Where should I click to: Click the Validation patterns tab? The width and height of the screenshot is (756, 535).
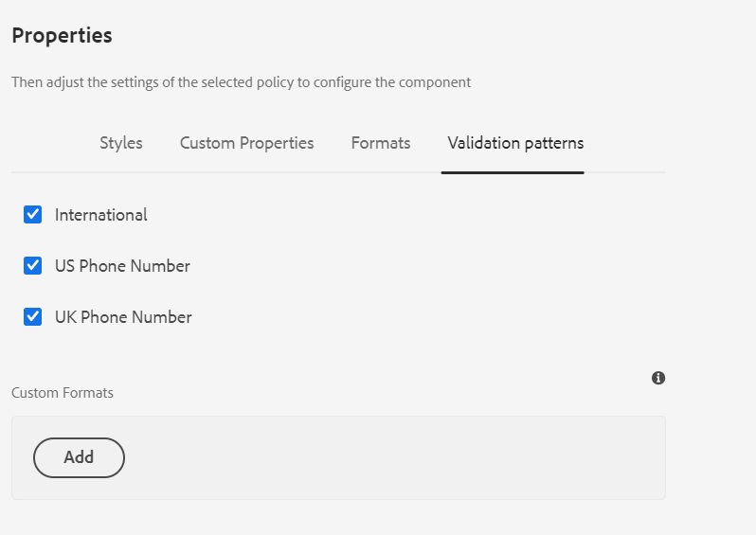pos(515,143)
